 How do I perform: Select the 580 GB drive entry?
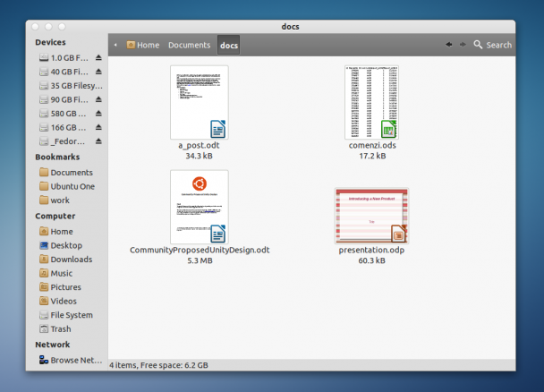point(63,114)
